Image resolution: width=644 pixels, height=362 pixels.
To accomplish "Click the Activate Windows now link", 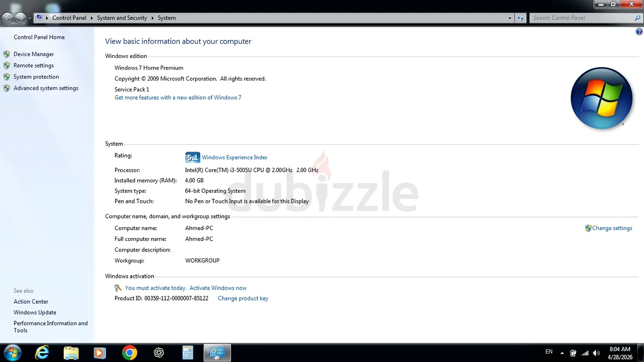I will pyautogui.click(x=218, y=288).
